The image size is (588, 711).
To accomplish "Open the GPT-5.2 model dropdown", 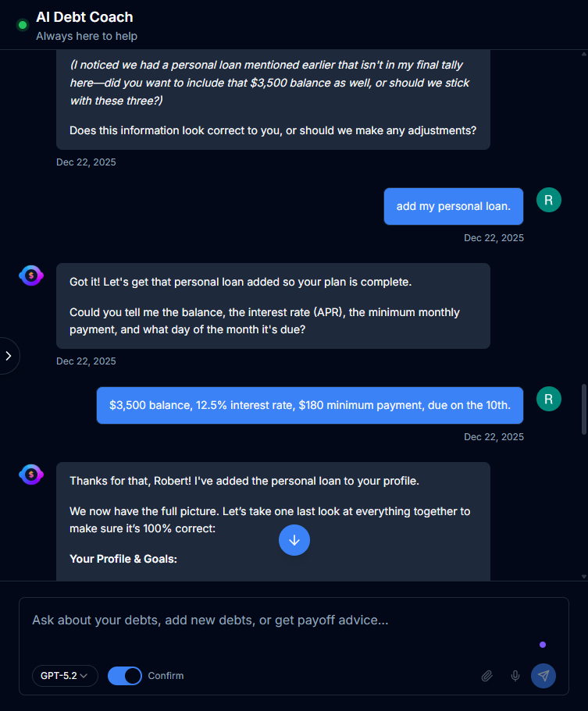I will point(65,675).
